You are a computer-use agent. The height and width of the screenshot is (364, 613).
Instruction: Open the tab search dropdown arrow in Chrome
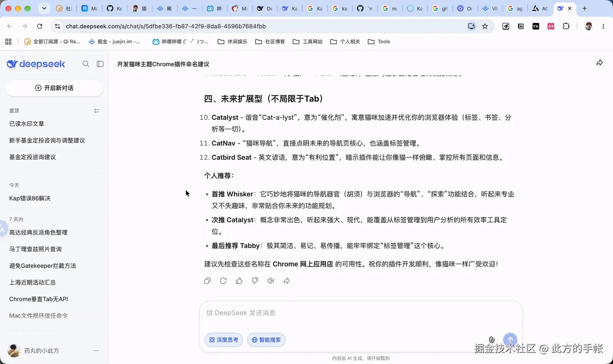coord(44,8)
